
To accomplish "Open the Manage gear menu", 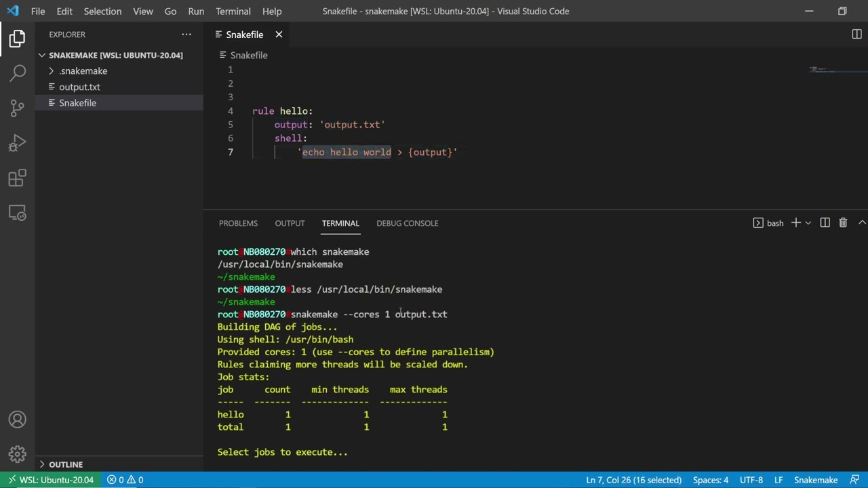I will tap(18, 453).
